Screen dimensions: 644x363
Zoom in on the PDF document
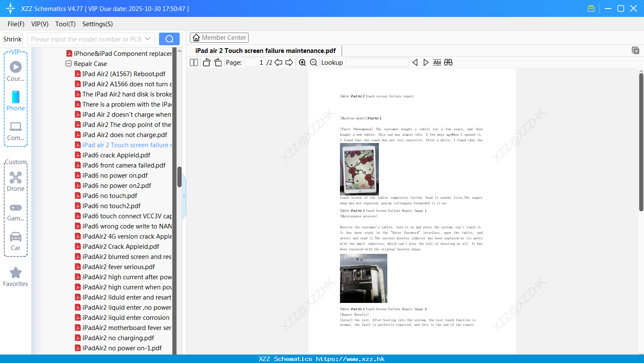(302, 63)
